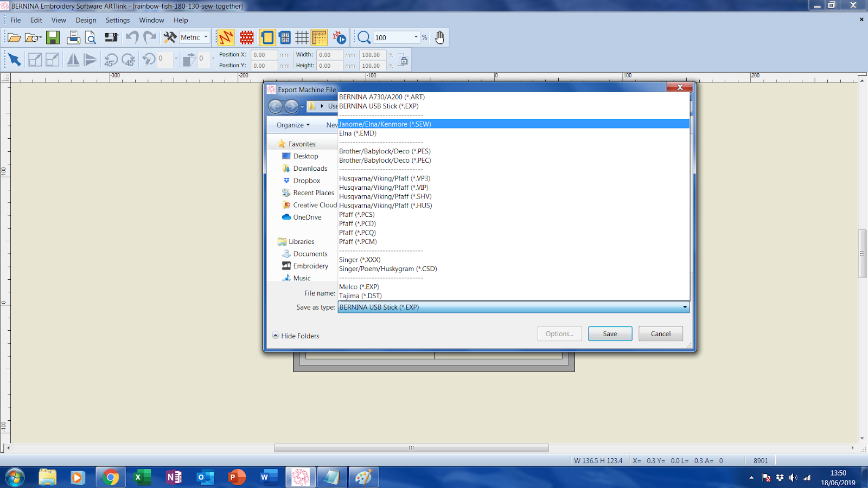Viewport: 868px width, 488px height.
Task: Click the Skew icon
Action: (189, 59)
